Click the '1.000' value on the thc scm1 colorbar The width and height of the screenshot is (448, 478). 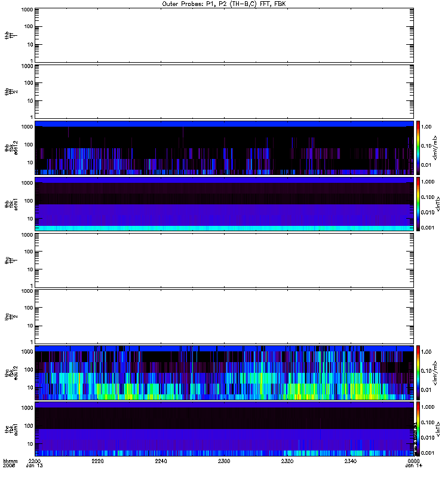click(x=428, y=407)
